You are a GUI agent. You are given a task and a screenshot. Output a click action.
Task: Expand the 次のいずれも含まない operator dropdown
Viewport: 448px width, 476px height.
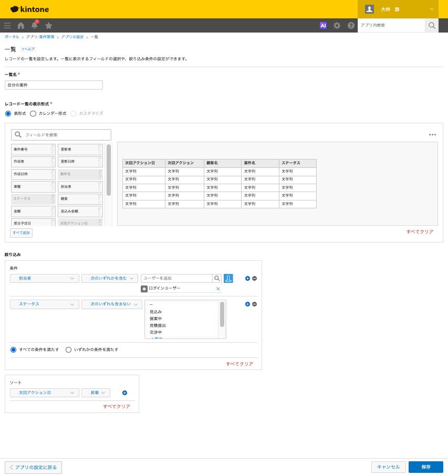[112, 304]
